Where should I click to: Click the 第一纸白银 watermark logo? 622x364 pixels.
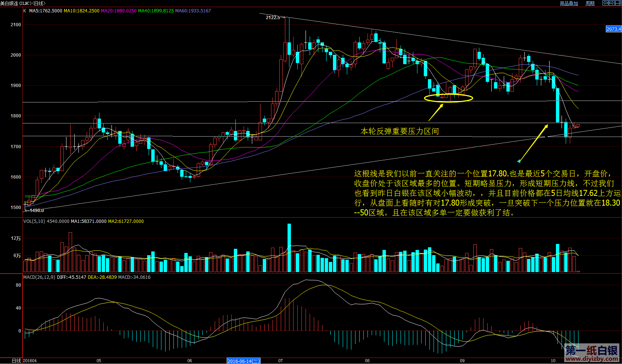pos(591,353)
